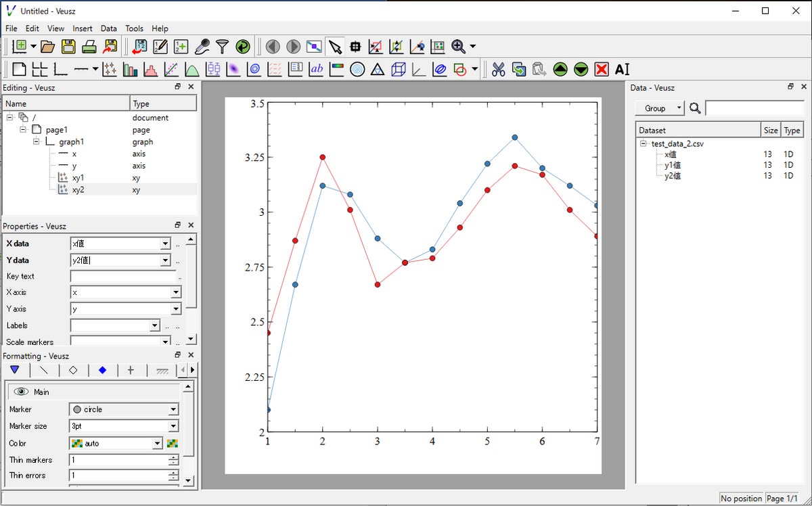Click the Key text input field
The height and width of the screenshot is (506, 812).
(x=123, y=276)
